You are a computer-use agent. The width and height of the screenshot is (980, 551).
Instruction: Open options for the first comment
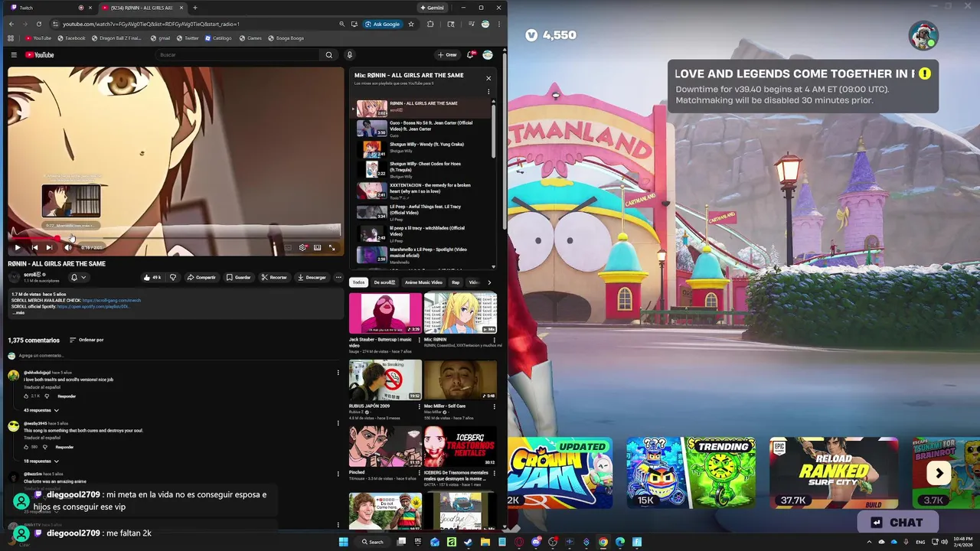tap(338, 373)
